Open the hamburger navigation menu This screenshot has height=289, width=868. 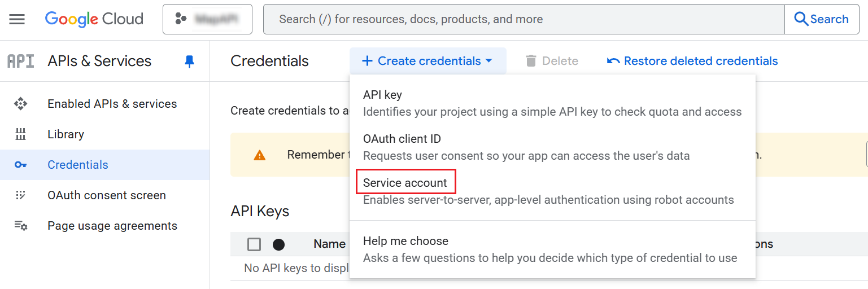(17, 19)
